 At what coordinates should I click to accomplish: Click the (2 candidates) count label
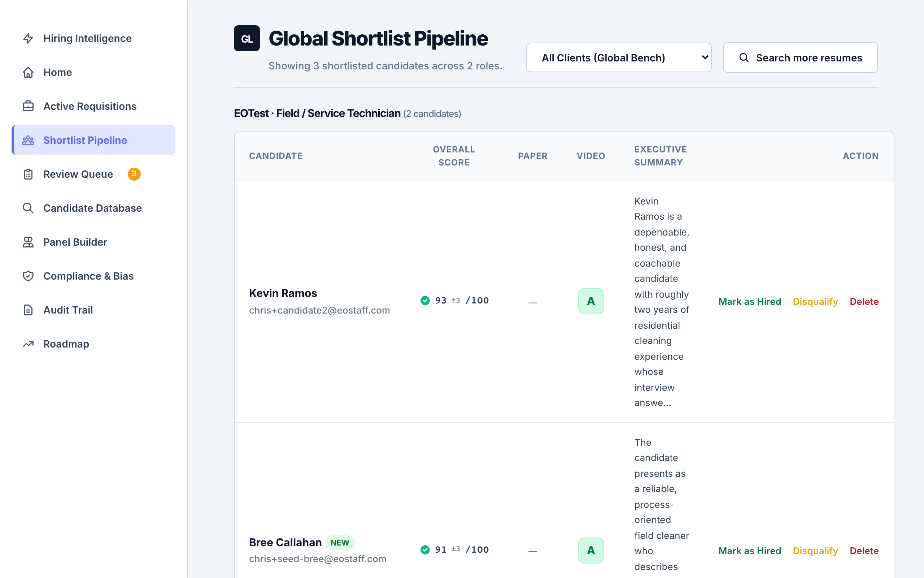coord(432,114)
